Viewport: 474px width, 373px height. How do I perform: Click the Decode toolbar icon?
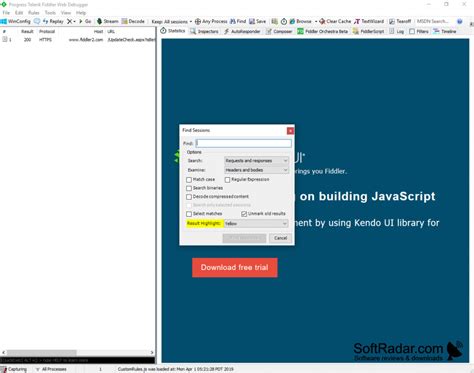(x=124, y=21)
